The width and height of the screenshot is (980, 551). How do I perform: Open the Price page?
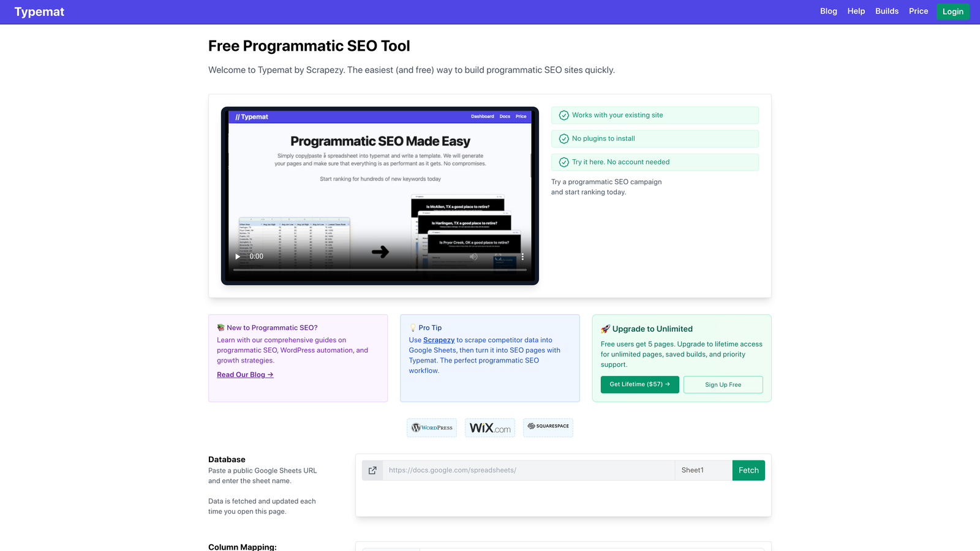[x=918, y=11]
